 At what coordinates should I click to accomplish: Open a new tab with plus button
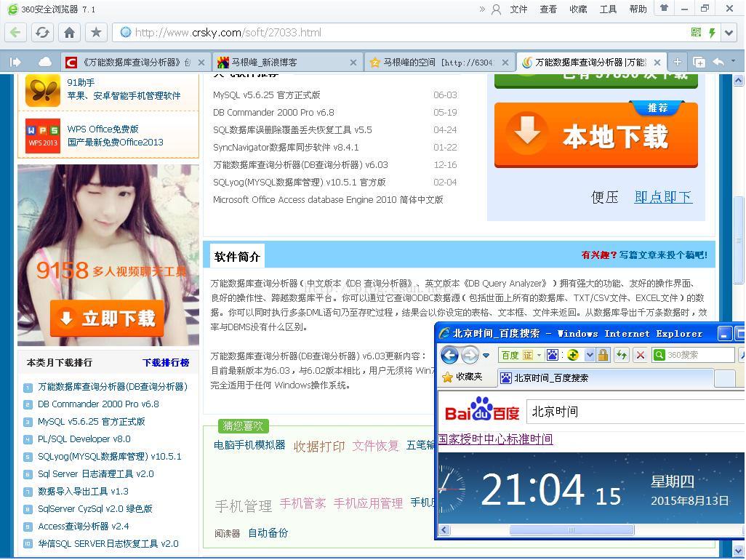(x=678, y=62)
